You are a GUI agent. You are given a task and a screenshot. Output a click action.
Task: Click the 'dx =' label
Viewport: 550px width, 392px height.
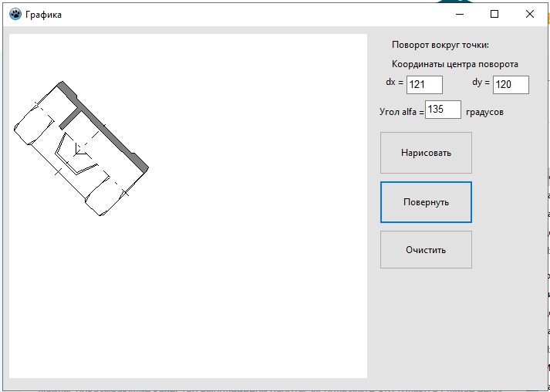pos(395,83)
